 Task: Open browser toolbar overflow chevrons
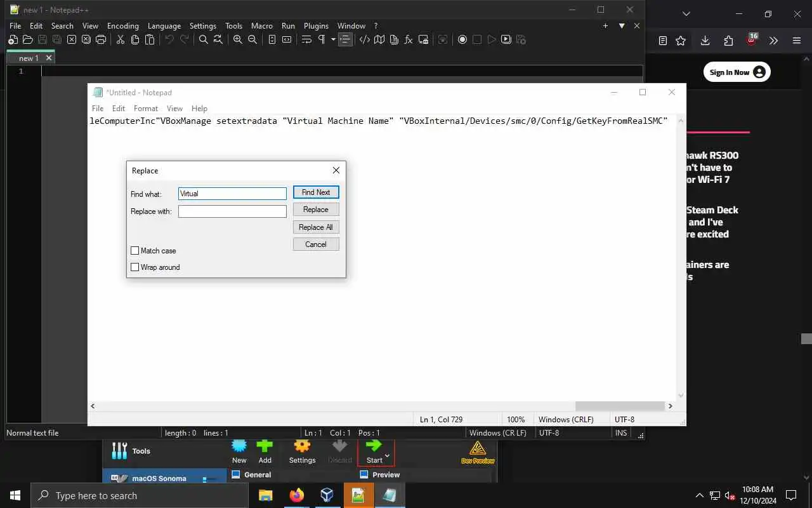(x=773, y=41)
